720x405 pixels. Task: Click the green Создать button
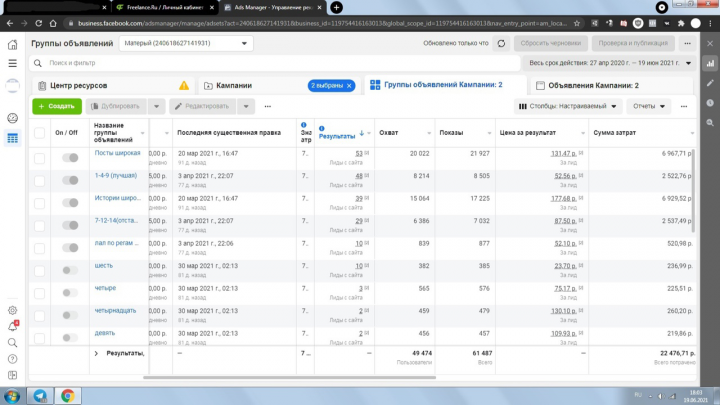click(57, 107)
